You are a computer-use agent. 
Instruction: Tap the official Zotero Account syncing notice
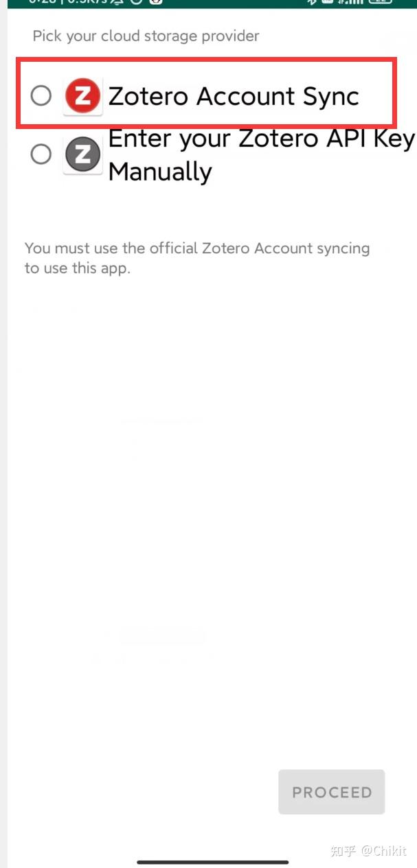197,257
